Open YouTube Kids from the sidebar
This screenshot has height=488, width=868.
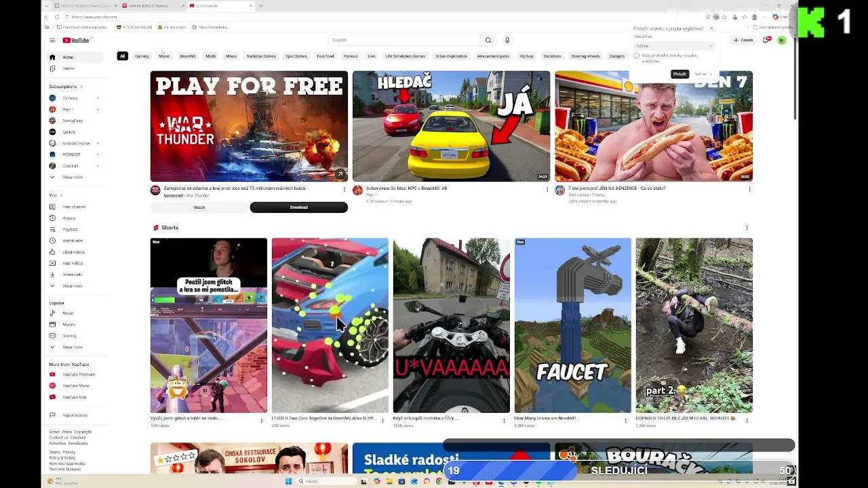pyautogui.click(x=74, y=396)
